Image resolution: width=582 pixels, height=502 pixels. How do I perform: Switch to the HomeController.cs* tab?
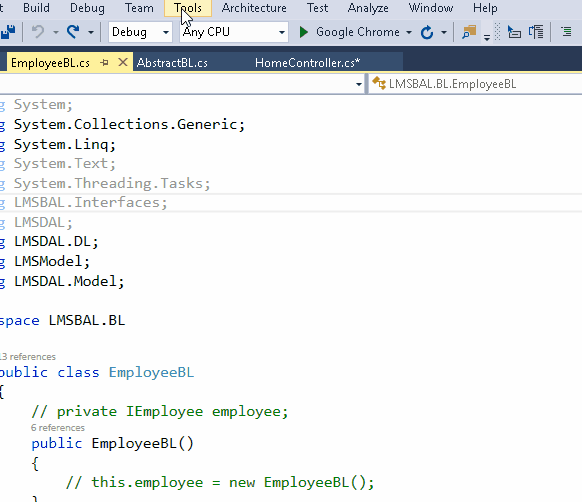(x=307, y=63)
